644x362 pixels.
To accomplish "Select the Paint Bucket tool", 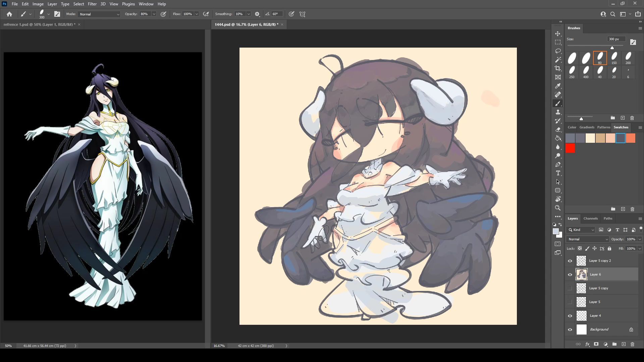I will coord(558,138).
